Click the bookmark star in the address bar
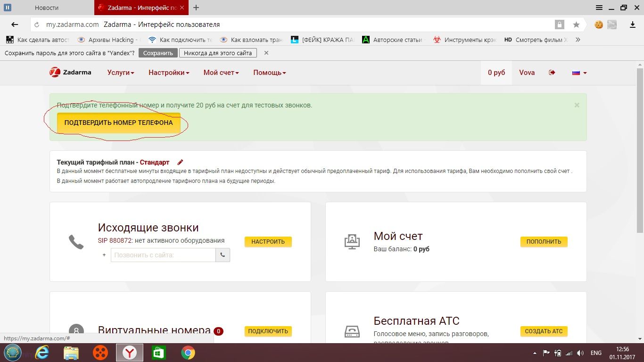The image size is (644, 362). [576, 25]
